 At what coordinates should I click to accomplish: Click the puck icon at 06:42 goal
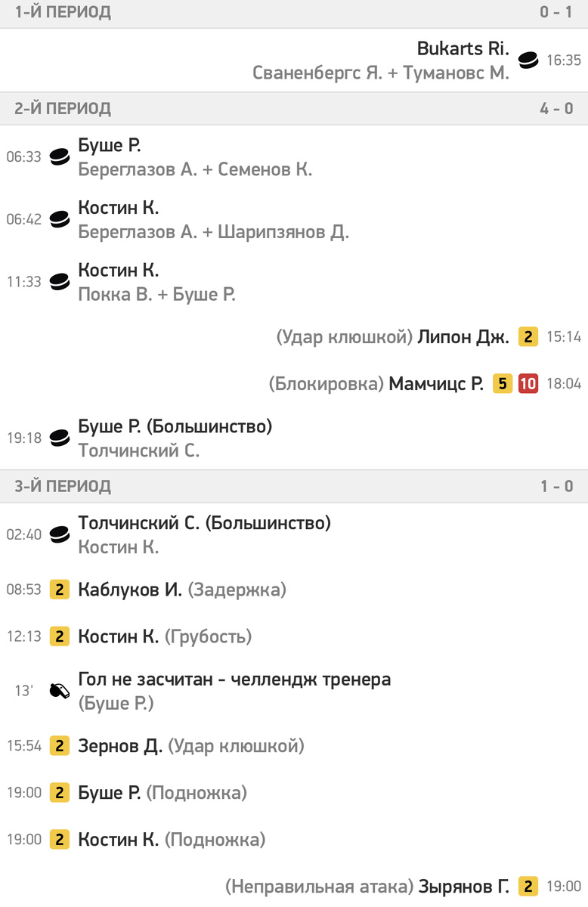pos(60,219)
